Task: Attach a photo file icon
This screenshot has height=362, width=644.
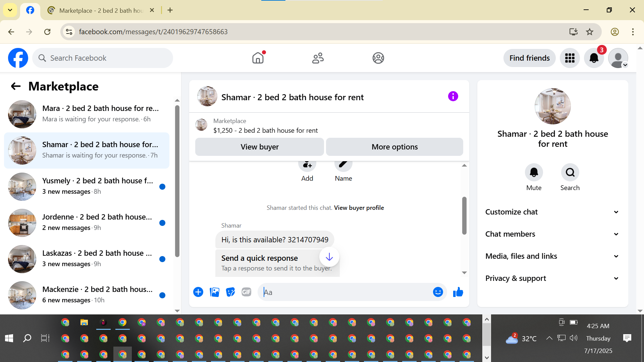Action: (214, 292)
